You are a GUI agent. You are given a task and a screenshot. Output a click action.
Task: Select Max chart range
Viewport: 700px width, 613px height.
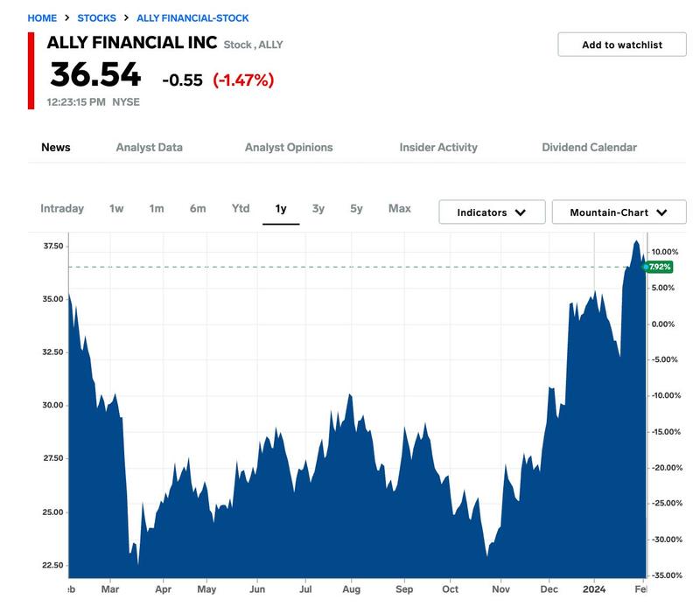(x=400, y=208)
